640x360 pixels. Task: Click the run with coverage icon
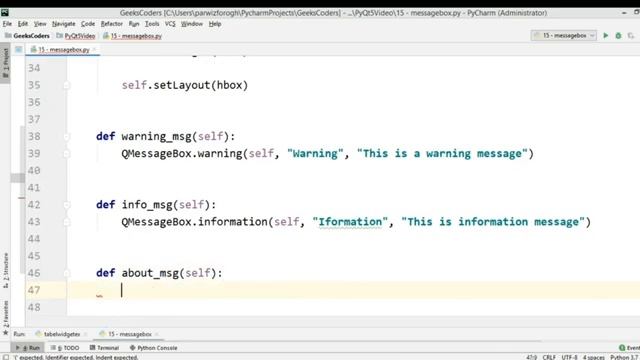(631, 36)
